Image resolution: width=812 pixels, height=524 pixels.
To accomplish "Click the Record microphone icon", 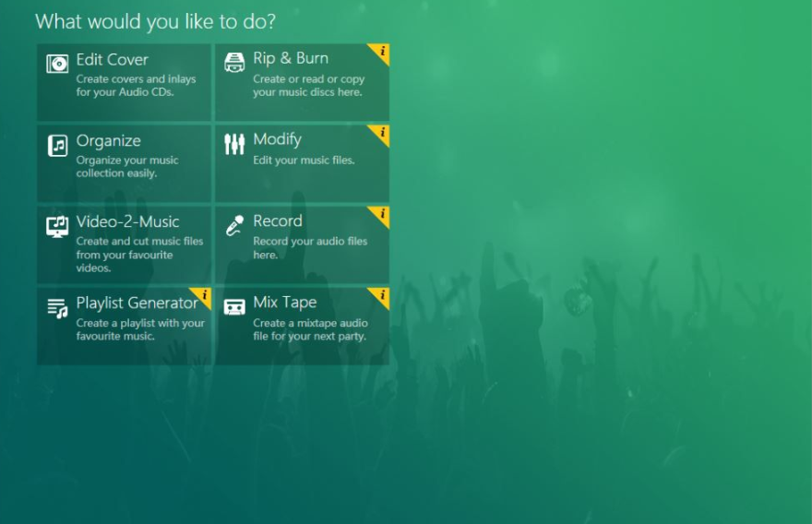I will (234, 226).
